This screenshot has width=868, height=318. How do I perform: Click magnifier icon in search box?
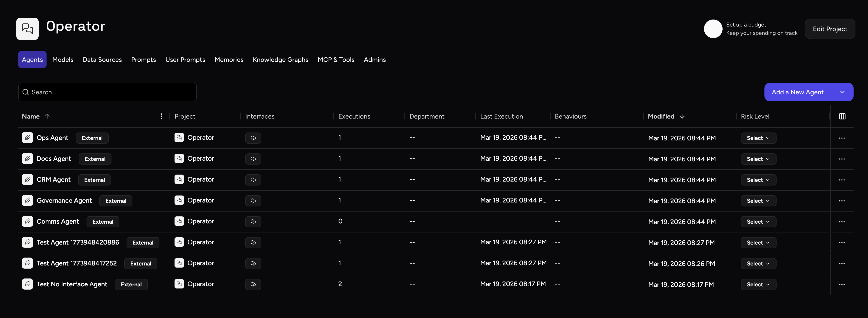pyautogui.click(x=26, y=92)
